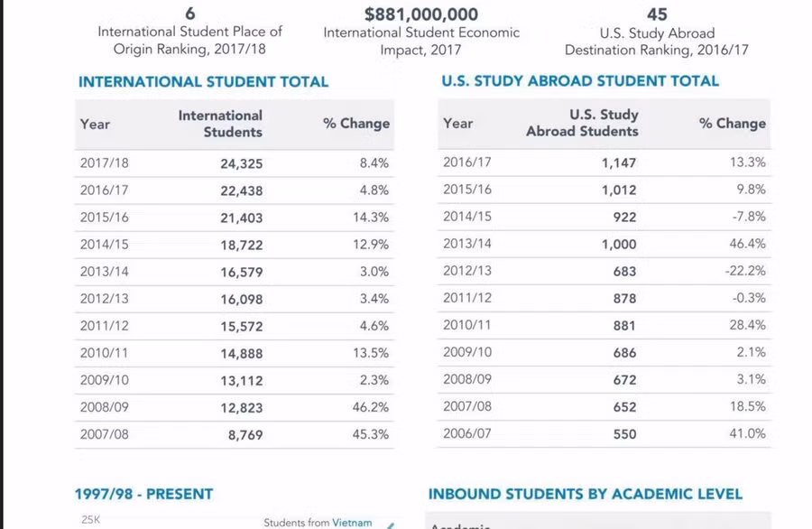Click the 25K axis label on chart
This screenshot has height=529, width=812.
coord(90,519)
